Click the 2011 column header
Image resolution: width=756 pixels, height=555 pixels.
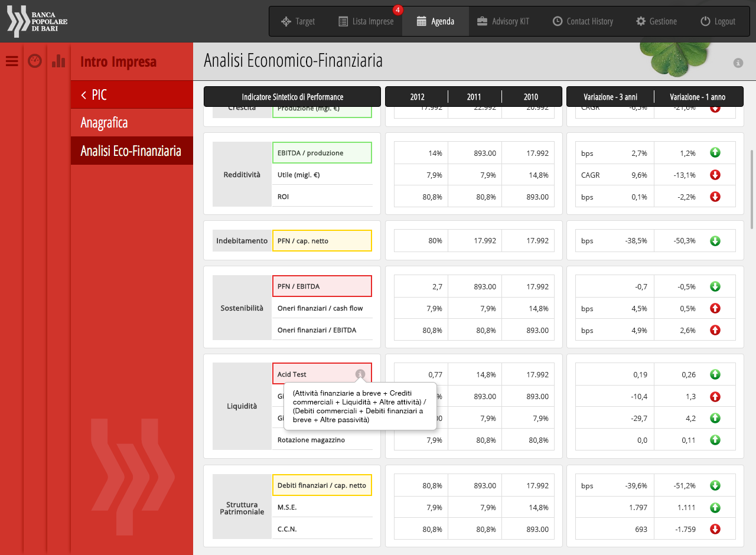[474, 97]
